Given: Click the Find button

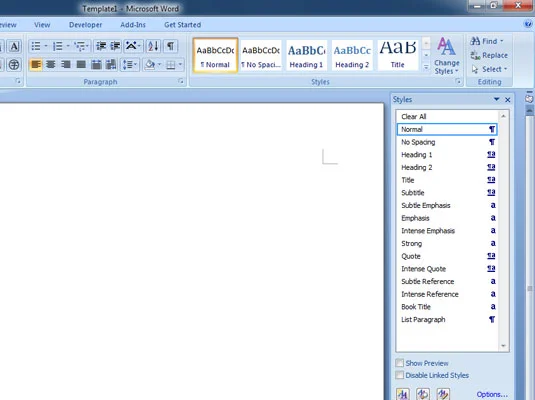Looking at the screenshot, I should tap(484, 41).
